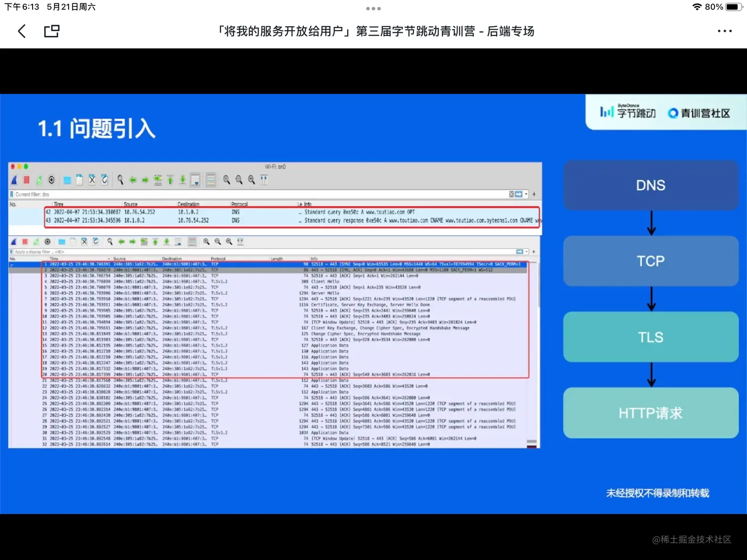Add filter button with plus in upper Wireshark window
747x560 pixels.
[534, 194]
